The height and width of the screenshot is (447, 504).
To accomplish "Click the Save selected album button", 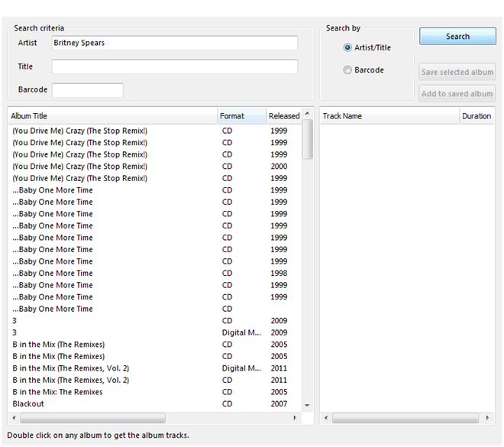I will pyautogui.click(x=457, y=72).
